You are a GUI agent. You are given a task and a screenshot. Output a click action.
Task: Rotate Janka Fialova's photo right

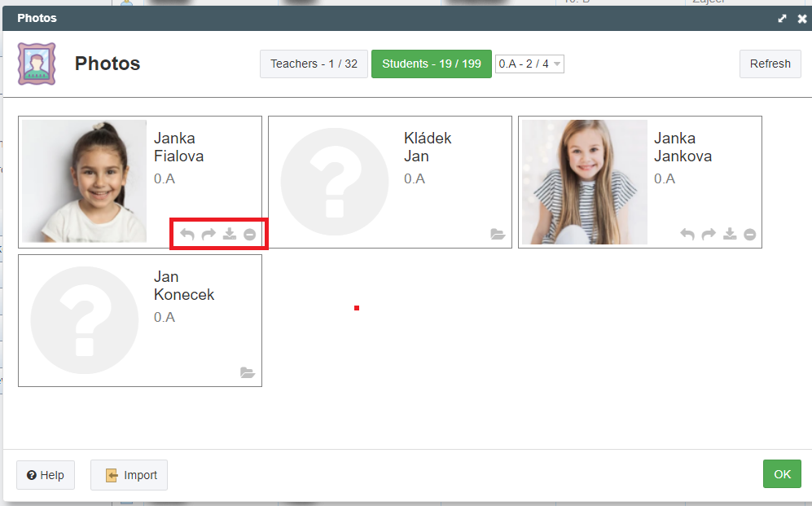click(x=208, y=235)
